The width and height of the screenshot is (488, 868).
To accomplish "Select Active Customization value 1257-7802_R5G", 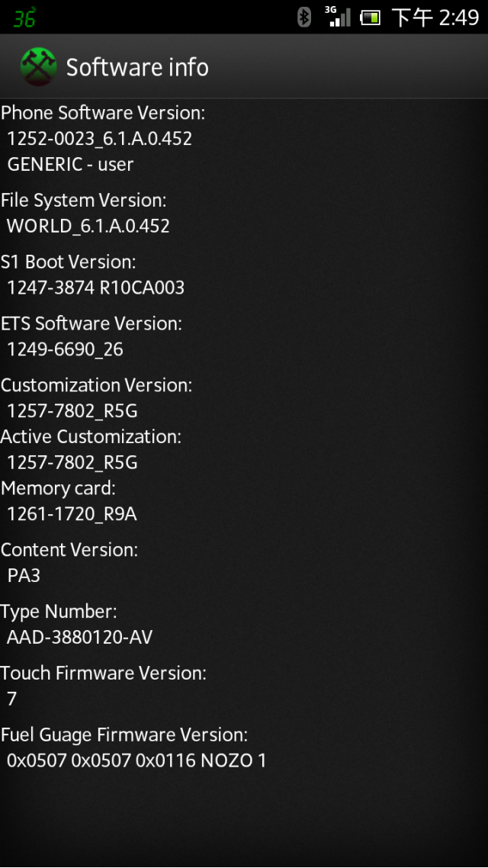I will (x=72, y=462).
